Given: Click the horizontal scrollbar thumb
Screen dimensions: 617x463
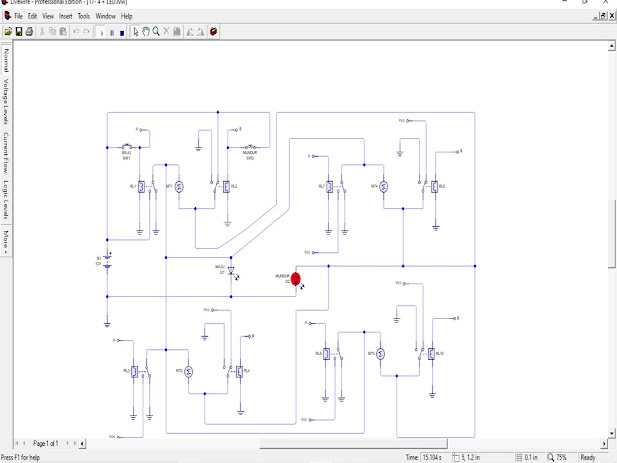Looking at the screenshot, I should click(353, 444).
